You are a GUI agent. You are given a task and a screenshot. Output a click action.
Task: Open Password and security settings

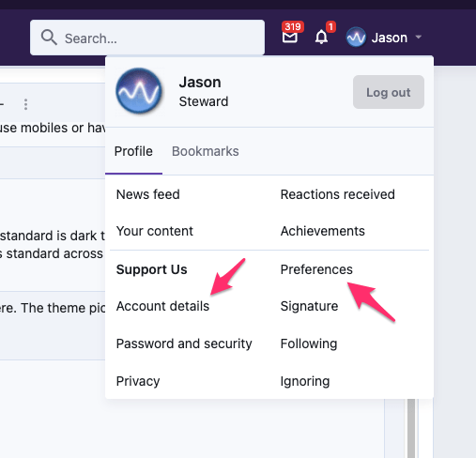[x=184, y=343]
